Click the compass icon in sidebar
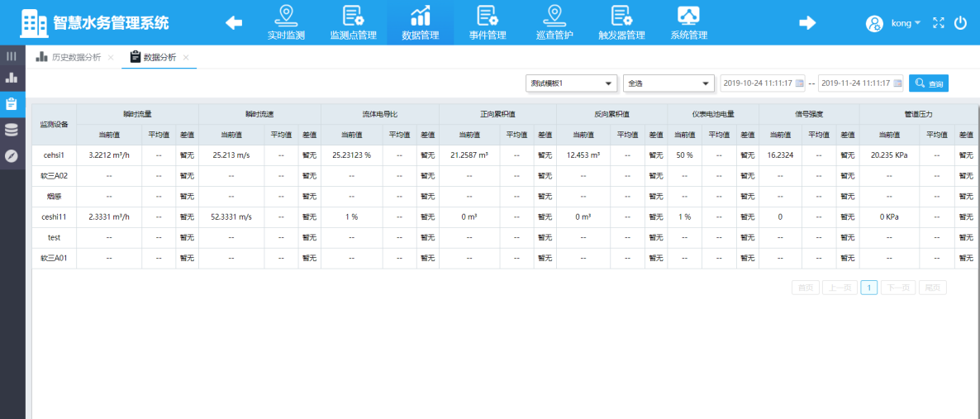This screenshot has height=419, width=980. tap(12, 155)
